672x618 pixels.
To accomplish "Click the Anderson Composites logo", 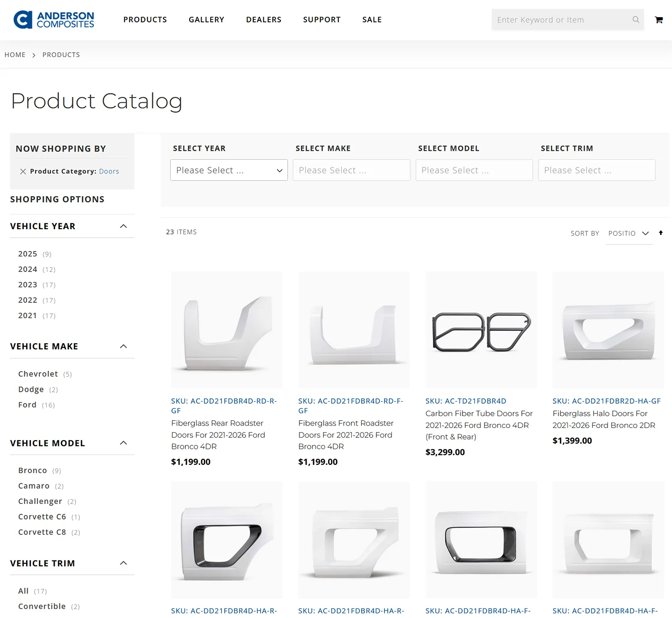I will pos(54,20).
